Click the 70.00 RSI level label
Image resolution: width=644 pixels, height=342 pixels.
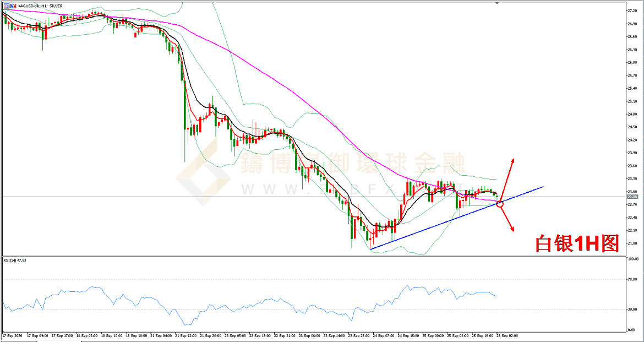pos(633,280)
